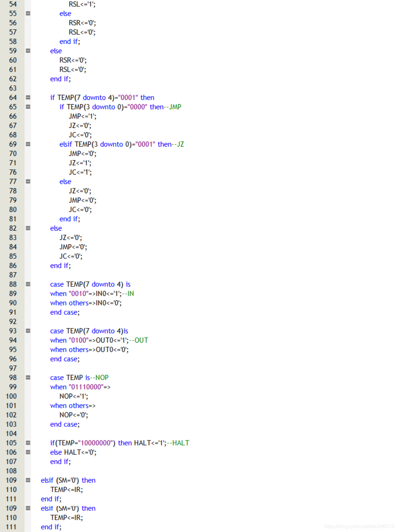Click line number 97 in the gutter
Viewport: 397px width, 532px height.
[13, 368]
